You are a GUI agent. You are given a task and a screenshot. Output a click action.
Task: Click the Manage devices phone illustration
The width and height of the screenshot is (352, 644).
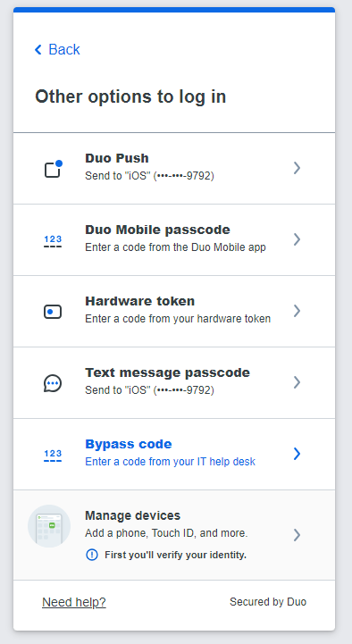tap(49, 526)
